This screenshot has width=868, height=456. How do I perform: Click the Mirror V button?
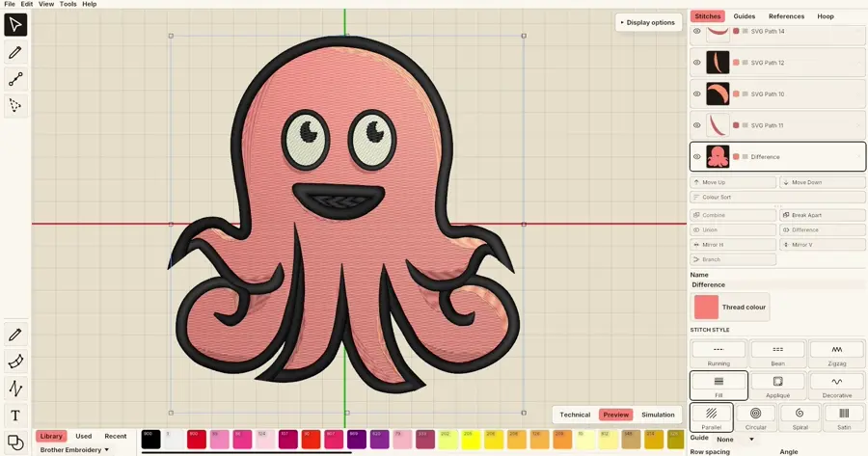pyautogui.click(x=822, y=245)
